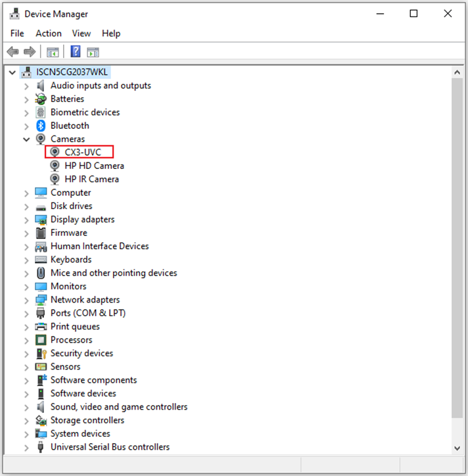Select the HP HD Camera device

(x=94, y=166)
